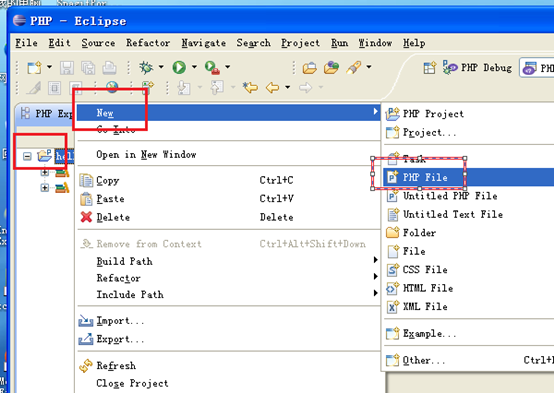Open the Window menu

(x=375, y=43)
